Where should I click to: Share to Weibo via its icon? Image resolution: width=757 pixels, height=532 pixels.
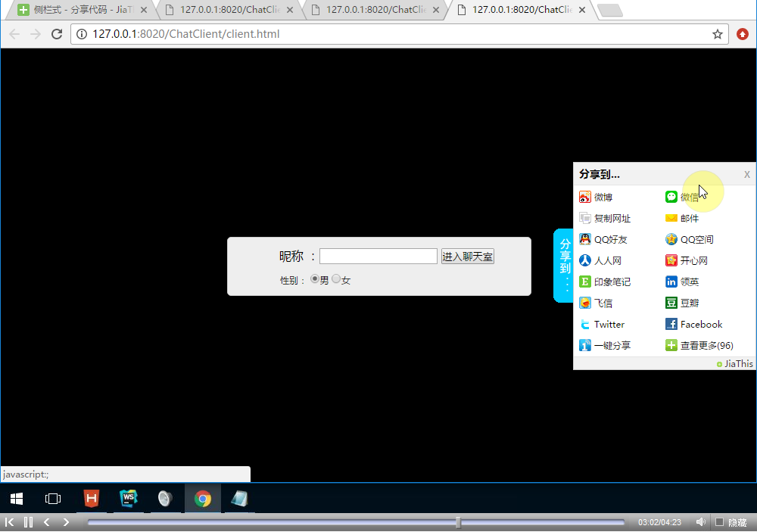coord(584,197)
